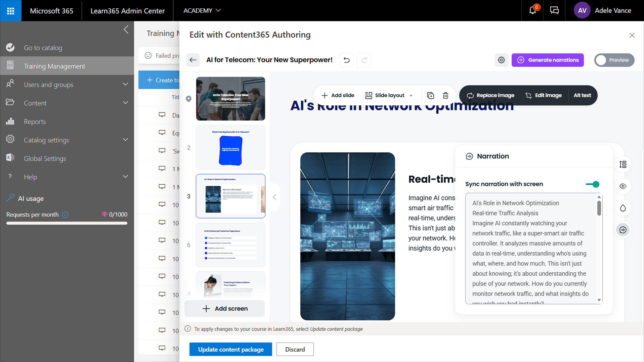Switch on the Preview toggle
Screen dimensions: 644x362
[614, 60]
